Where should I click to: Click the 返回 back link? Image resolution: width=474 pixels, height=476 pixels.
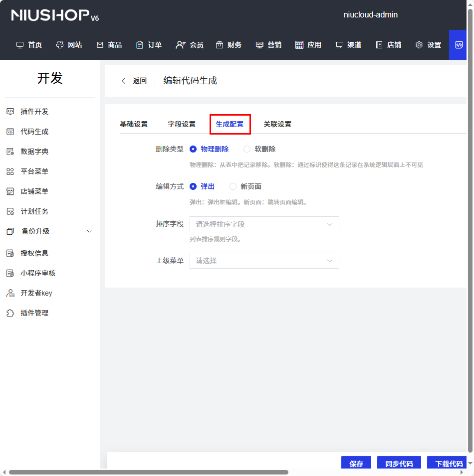[x=135, y=81]
